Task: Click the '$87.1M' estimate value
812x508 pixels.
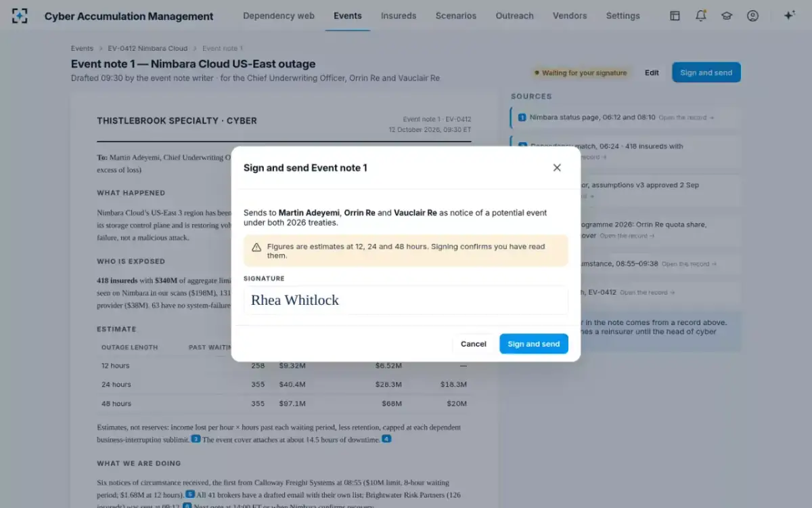Action: click(x=292, y=404)
